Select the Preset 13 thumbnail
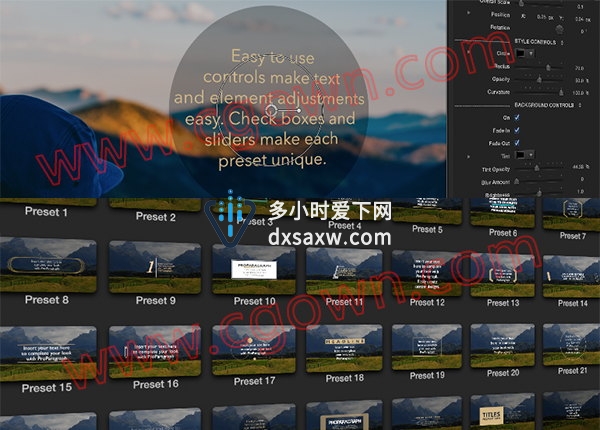600x430 pixels. tap(502, 275)
